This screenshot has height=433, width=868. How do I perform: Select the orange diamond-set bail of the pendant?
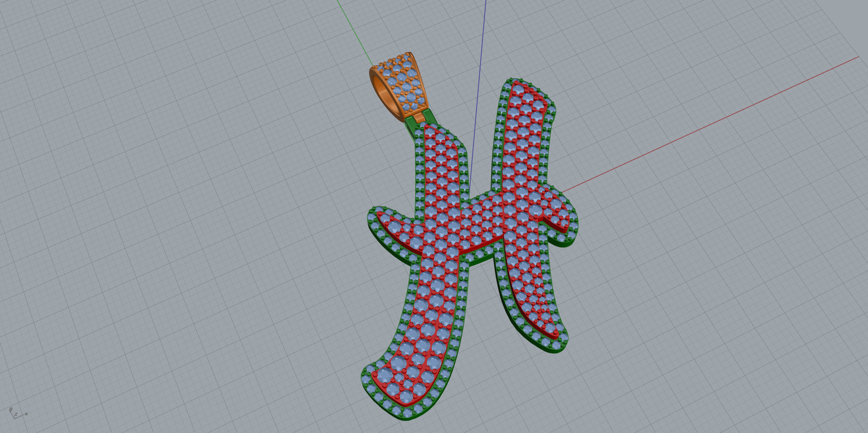click(x=398, y=87)
